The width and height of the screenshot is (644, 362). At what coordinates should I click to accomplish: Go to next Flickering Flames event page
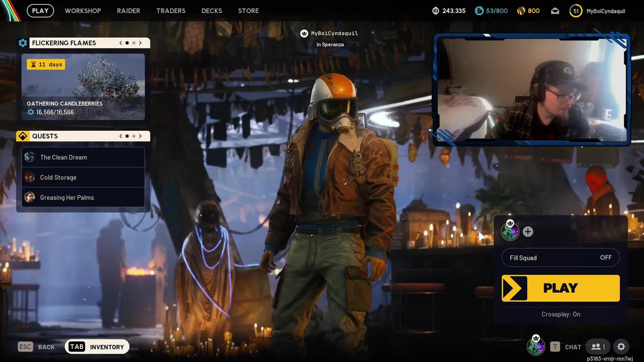(x=140, y=43)
